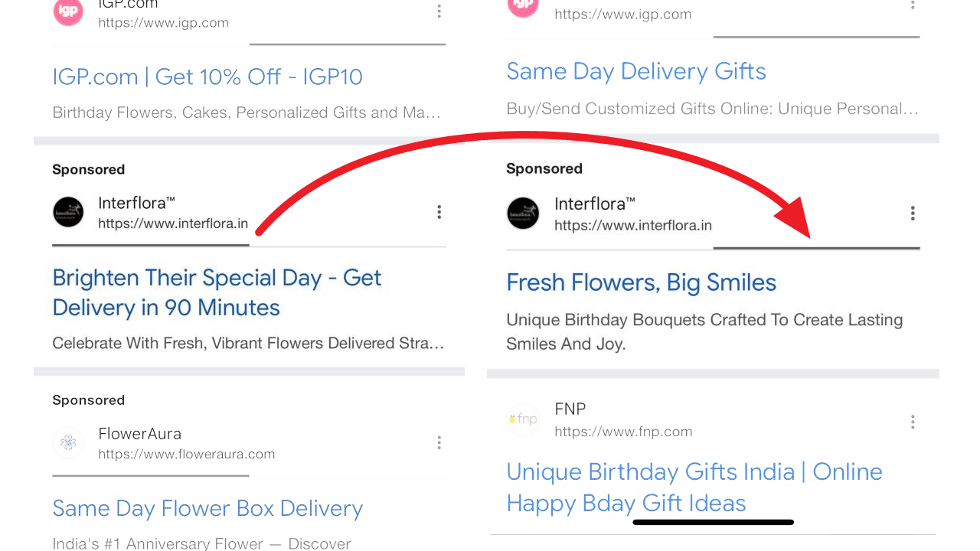Click the left https://www.interflora.in URL
This screenshot has width=980, height=551.
pyautogui.click(x=173, y=224)
